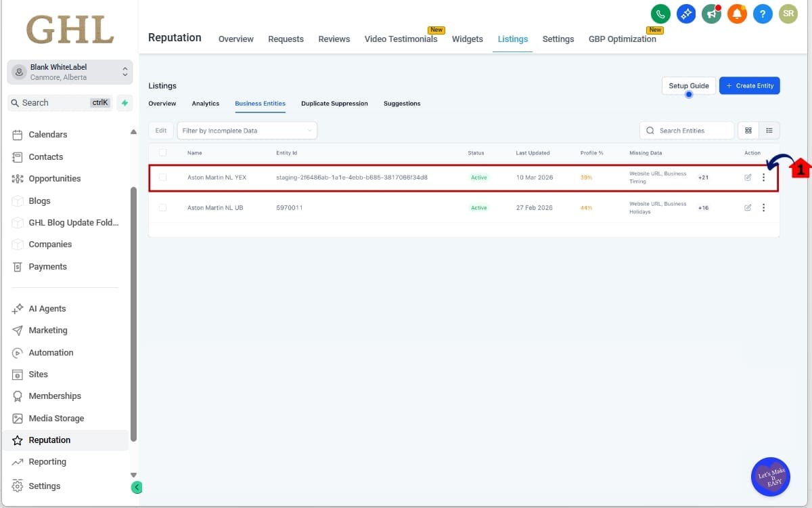Open the Filter by Incomplete Data dropdown

point(247,130)
